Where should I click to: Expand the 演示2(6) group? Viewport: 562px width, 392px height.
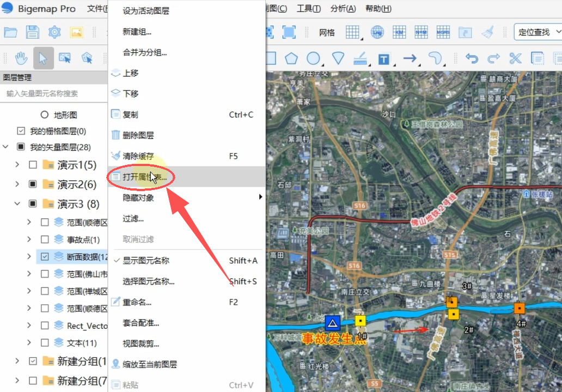tap(17, 184)
